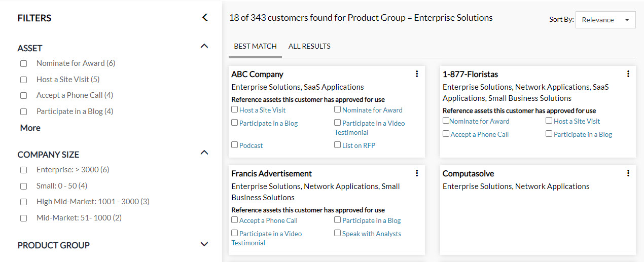
Task: Open the Computasolve customer card title
Action: (468, 174)
